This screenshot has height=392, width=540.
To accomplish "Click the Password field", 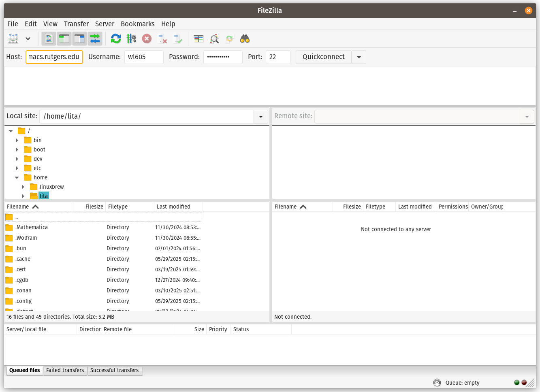I will click(223, 57).
